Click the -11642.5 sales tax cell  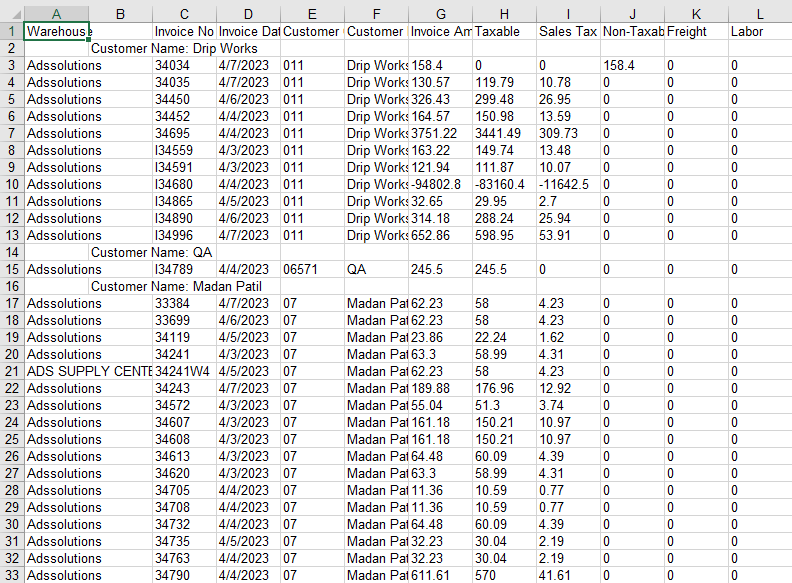(x=568, y=184)
